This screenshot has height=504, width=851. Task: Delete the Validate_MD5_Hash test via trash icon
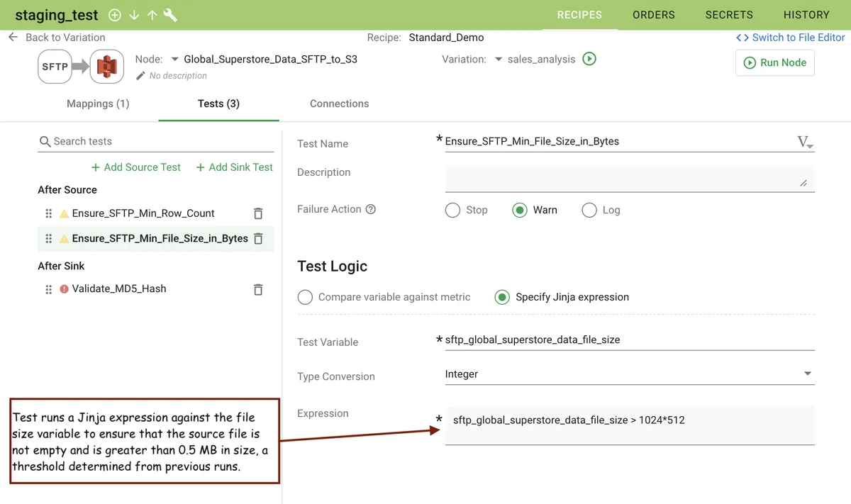coord(258,289)
